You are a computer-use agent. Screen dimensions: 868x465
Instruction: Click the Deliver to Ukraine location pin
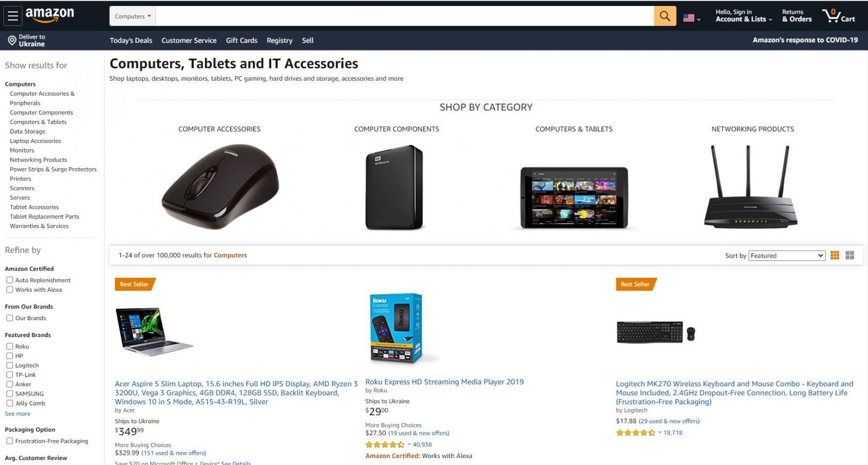[x=12, y=41]
